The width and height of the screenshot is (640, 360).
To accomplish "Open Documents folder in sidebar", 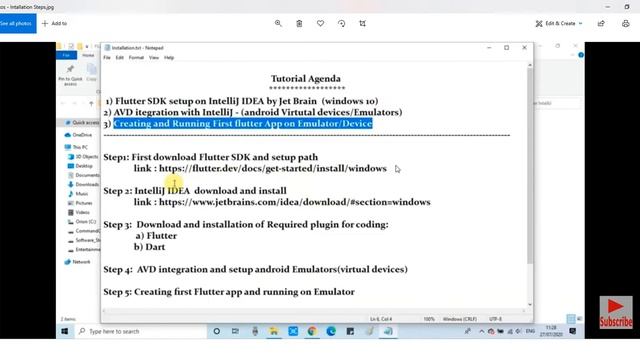I will pyautogui.click(x=84, y=175).
